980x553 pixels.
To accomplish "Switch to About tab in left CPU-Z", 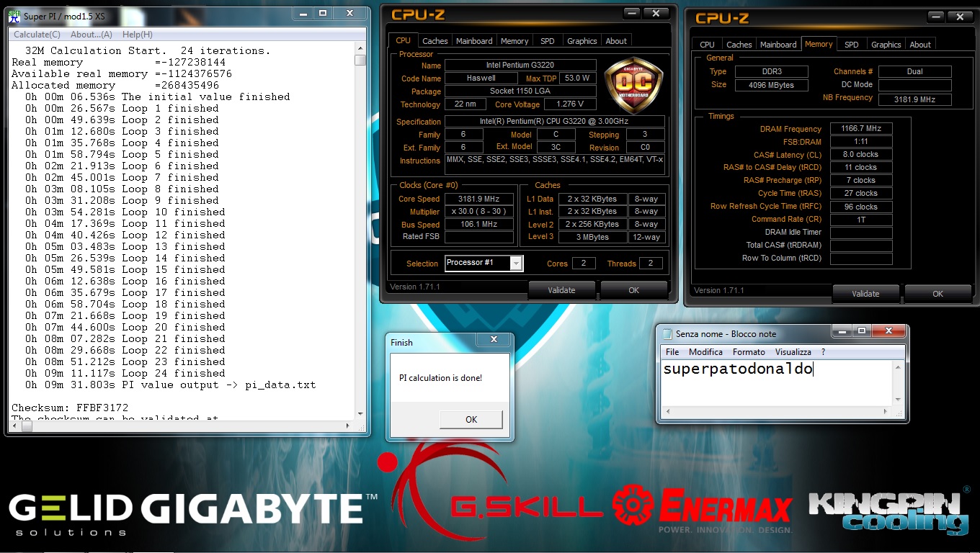I will 616,41.
